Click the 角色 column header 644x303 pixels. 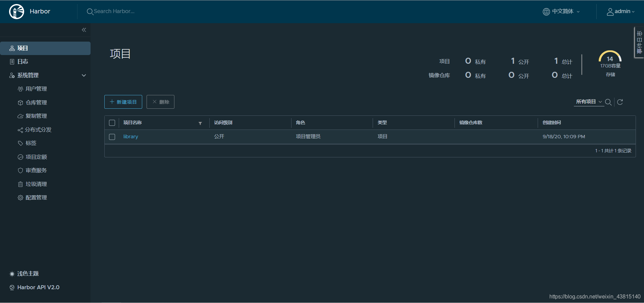click(x=301, y=123)
